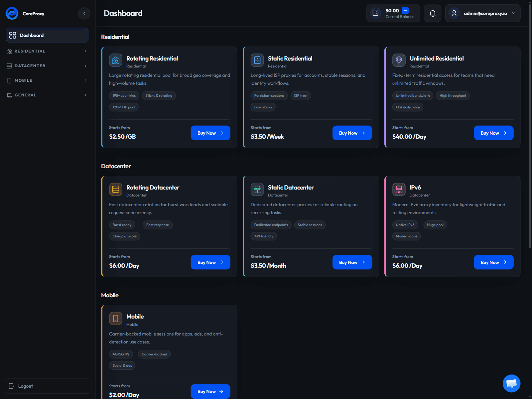This screenshot has width=532, height=399.
Task: Click the 'Fast response' tag
Action: (158, 225)
